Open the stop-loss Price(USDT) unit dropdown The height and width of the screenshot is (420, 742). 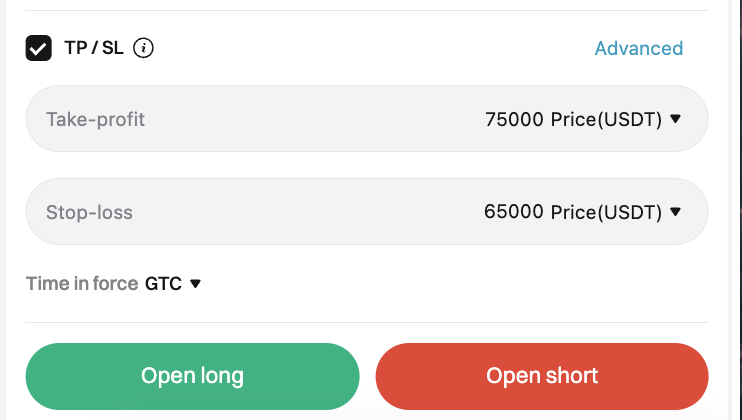point(606,212)
